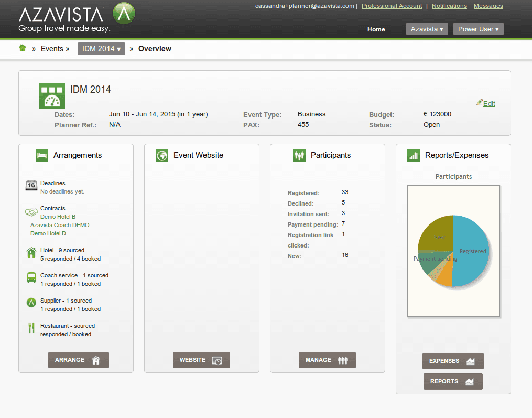The image size is (532, 418).
Task: Click the people icon on the Manage button
Action: (343, 360)
